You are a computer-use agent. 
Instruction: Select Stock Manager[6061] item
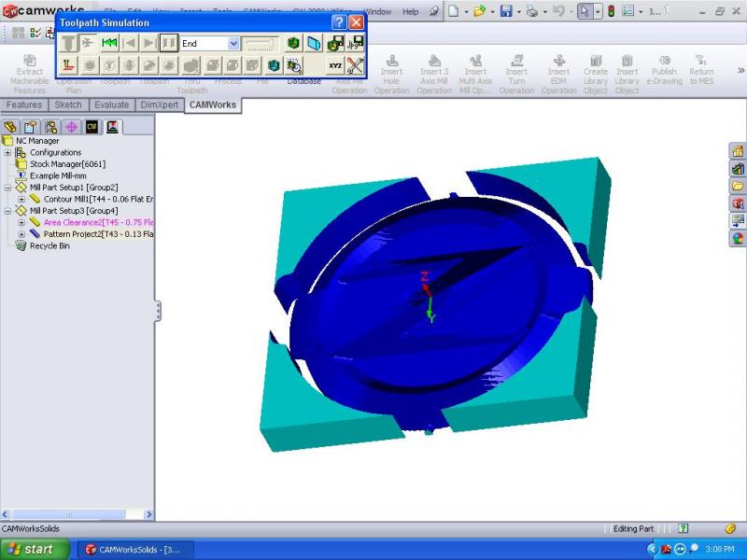[x=67, y=164]
